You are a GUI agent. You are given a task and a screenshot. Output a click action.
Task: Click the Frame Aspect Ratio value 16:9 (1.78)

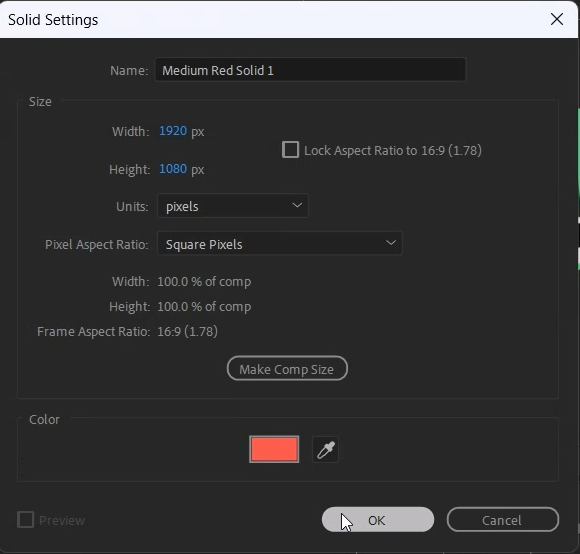coord(188,331)
